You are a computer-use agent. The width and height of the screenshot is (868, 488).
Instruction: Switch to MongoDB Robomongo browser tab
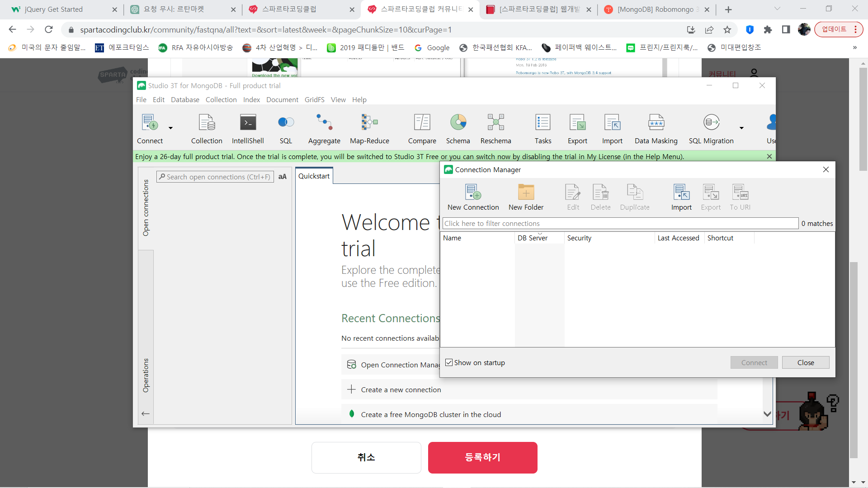click(x=656, y=9)
